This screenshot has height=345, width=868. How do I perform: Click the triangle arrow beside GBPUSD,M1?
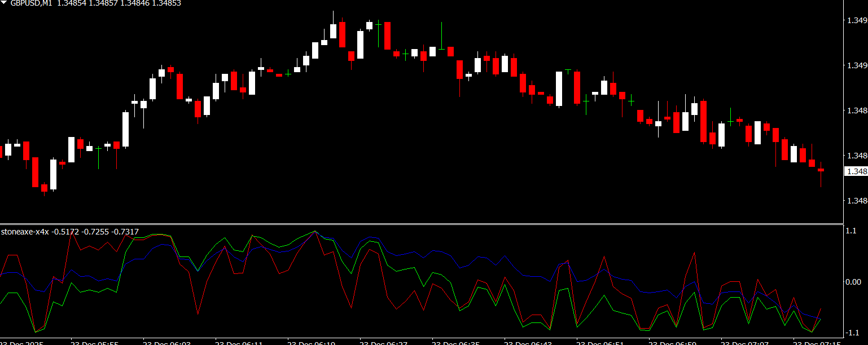pyautogui.click(x=5, y=3)
